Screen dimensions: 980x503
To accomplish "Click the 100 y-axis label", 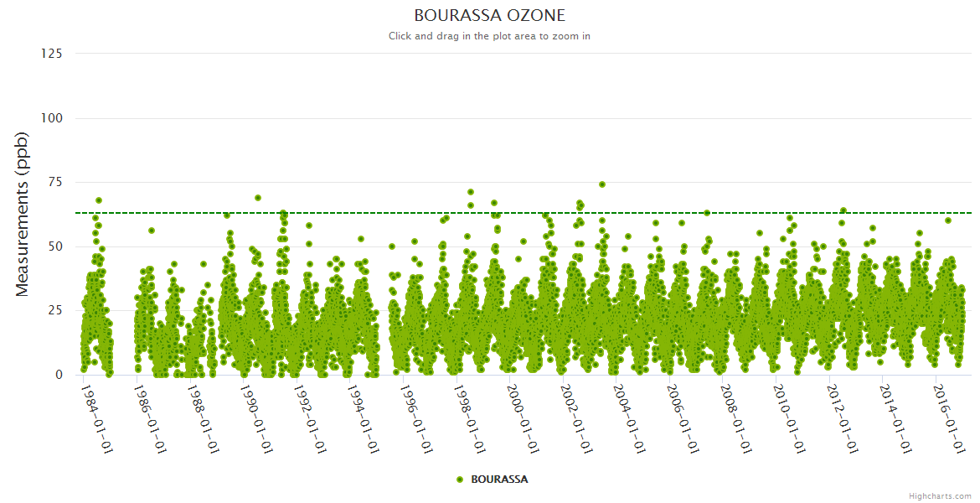I will coord(51,118).
